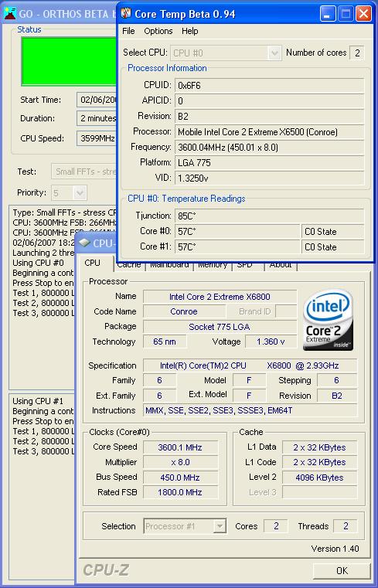Click the L1 Code cache field
378x588 pixels.
point(319,462)
